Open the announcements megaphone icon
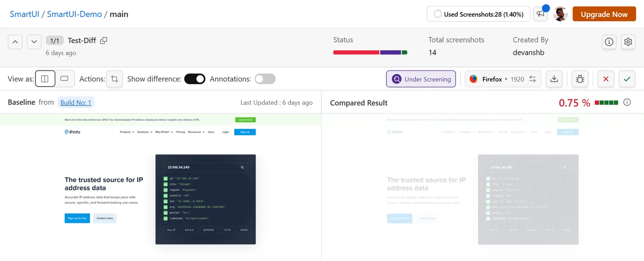 (x=541, y=14)
